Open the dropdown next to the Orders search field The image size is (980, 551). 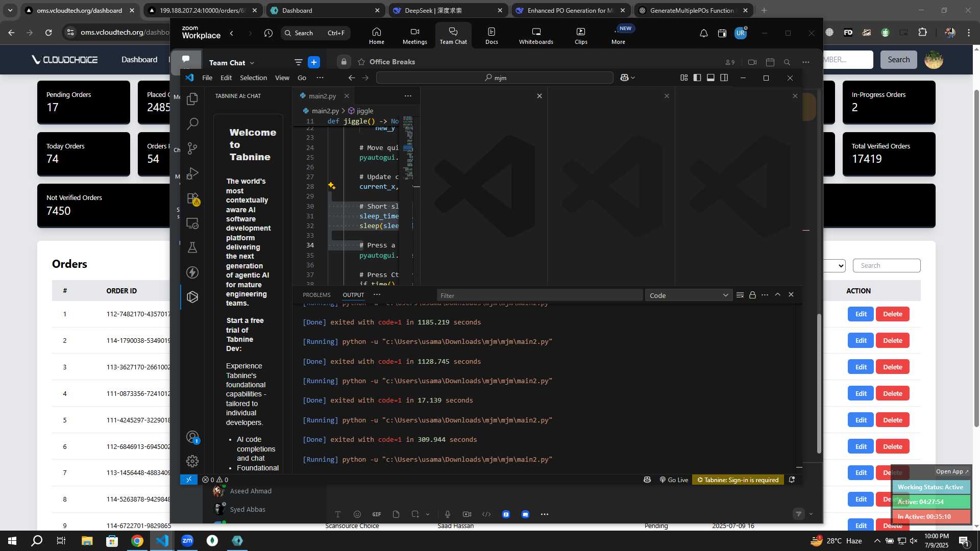(x=836, y=266)
